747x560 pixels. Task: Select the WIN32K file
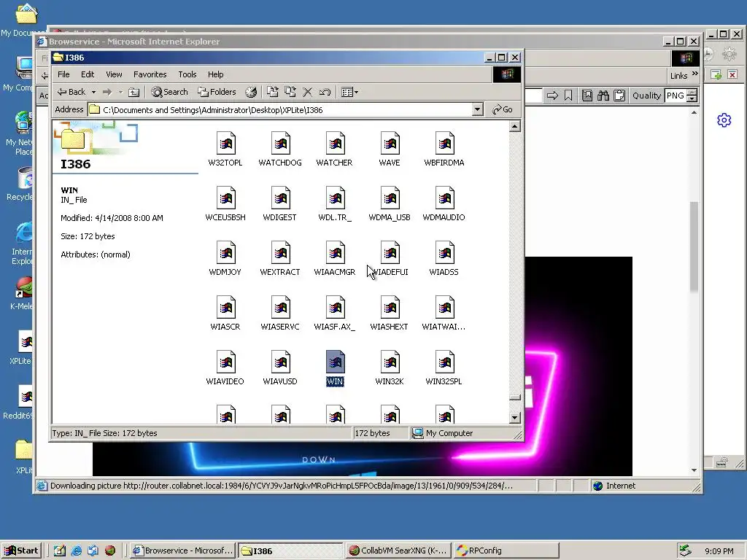tap(390, 368)
